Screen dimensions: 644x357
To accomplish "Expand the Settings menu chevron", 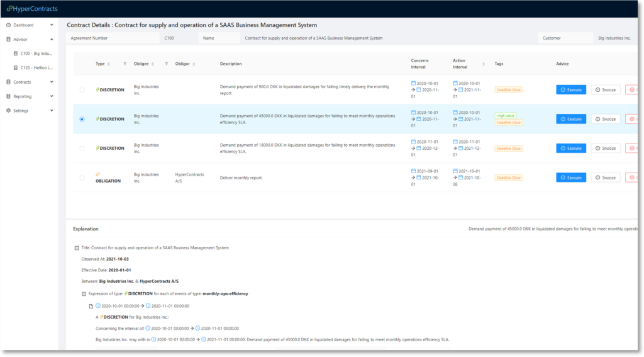I will point(52,111).
